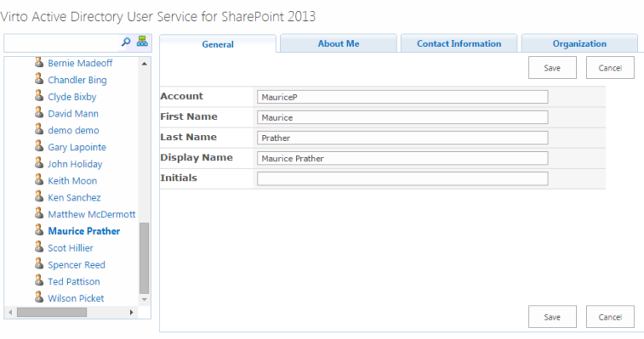Click the horizontal scrollbar right arrow

pyautogui.click(x=132, y=312)
